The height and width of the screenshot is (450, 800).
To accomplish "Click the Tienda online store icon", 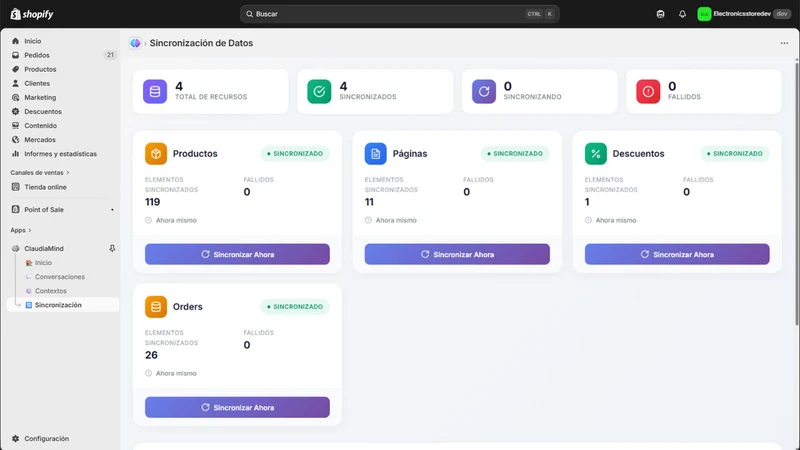I will click(x=15, y=187).
